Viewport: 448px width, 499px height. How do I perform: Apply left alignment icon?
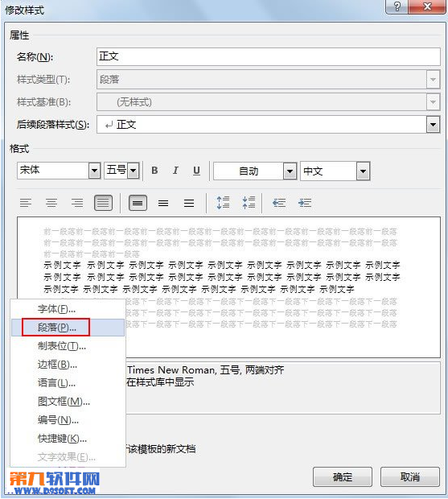tap(26, 203)
